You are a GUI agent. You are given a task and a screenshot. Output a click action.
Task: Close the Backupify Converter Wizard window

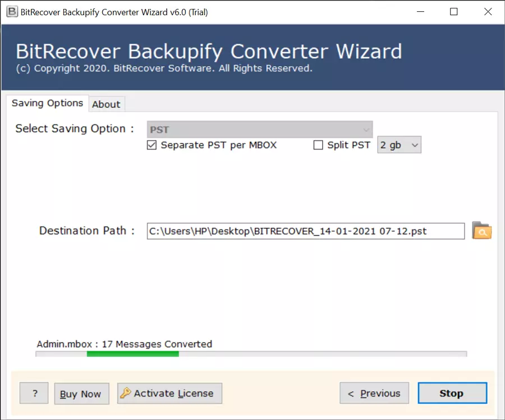488,12
